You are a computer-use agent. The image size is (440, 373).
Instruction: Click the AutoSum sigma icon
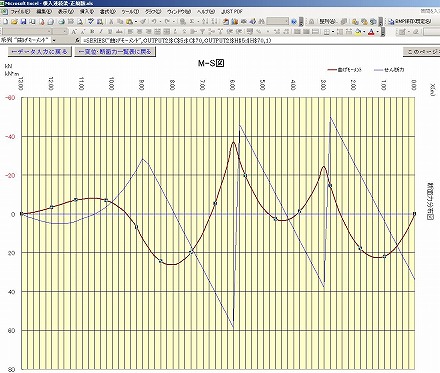pyautogui.click(x=192, y=22)
